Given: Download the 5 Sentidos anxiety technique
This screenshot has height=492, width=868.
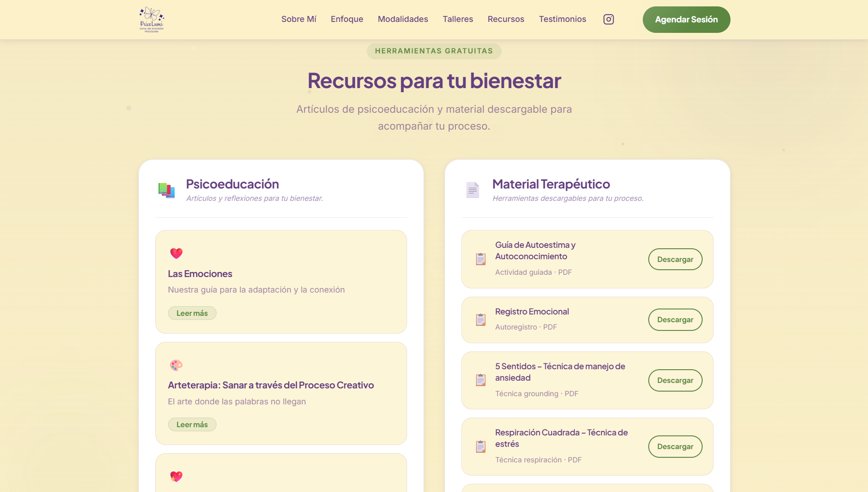Looking at the screenshot, I should coord(675,380).
